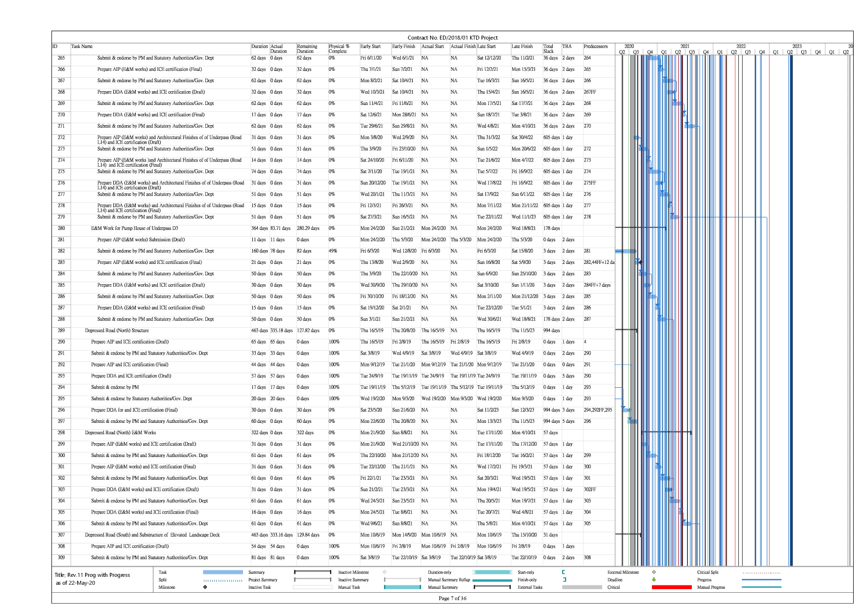Image resolution: width=868 pixels, height=614 pixels.
Task: Select the Task Name column header
Action: coord(82,47)
